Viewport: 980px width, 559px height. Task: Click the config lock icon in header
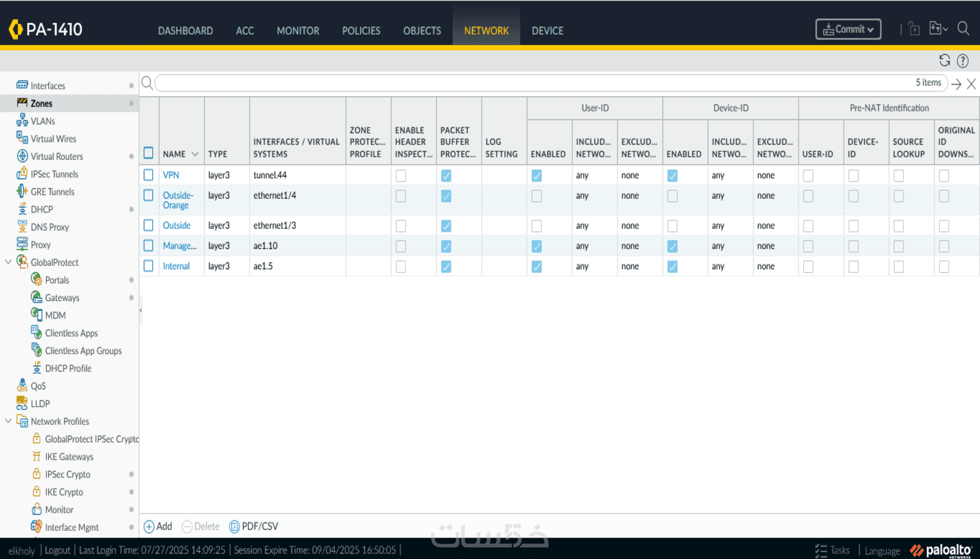(x=914, y=29)
